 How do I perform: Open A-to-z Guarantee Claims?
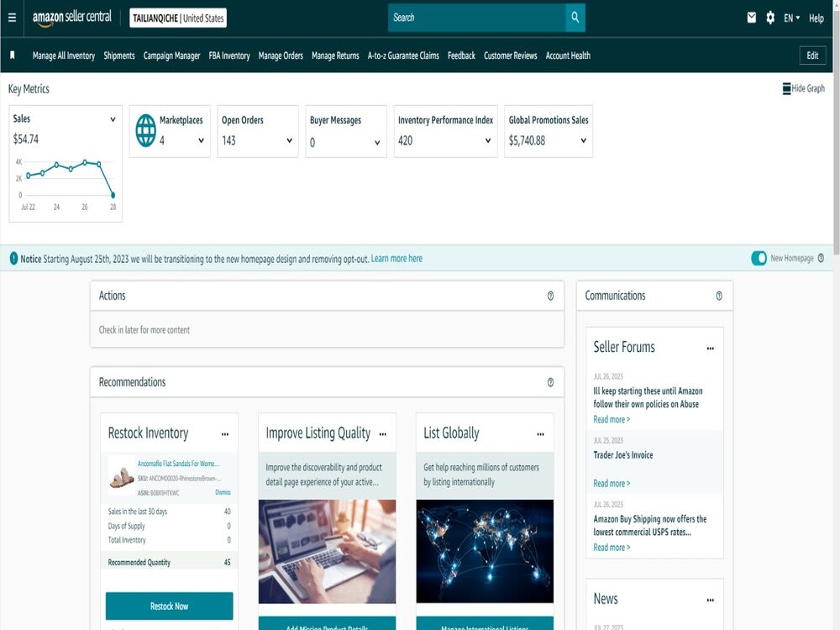(403, 55)
